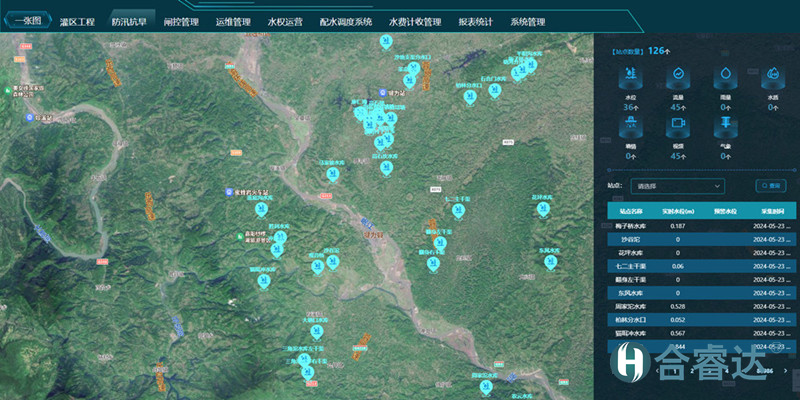Click the 水位 water level station icon

coord(631,76)
